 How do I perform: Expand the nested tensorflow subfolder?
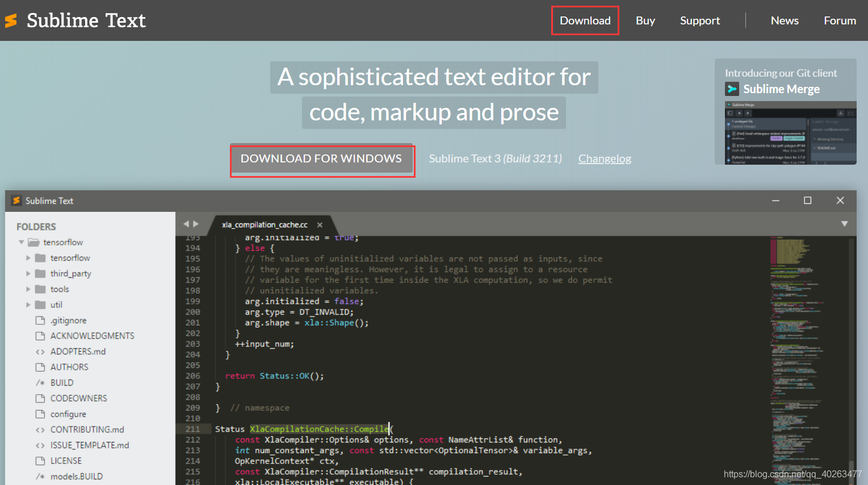pos(28,258)
